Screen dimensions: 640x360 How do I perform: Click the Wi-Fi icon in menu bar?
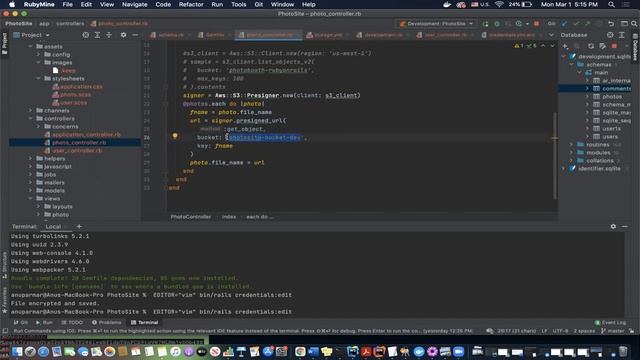(499, 4)
